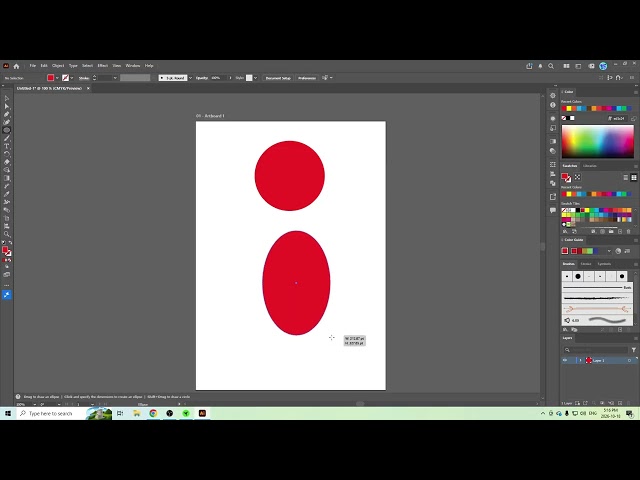Click inside the Color panel spectrum
The image size is (640, 480).
point(598,141)
